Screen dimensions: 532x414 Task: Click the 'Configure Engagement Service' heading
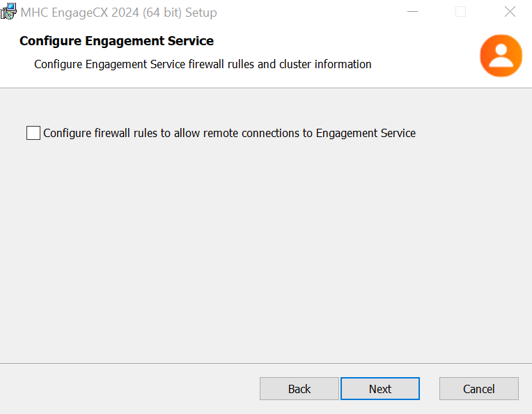pyautogui.click(x=116, y=40)
